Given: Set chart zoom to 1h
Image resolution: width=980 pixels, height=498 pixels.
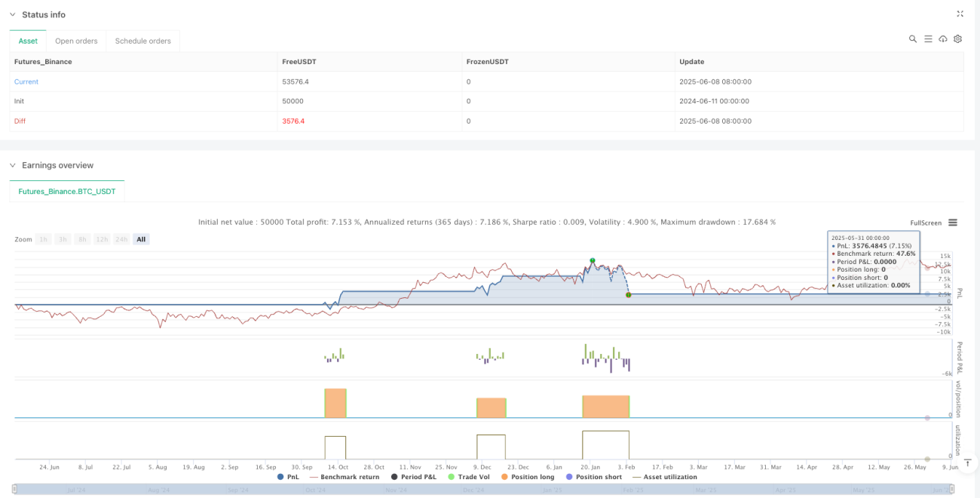Looking at the screenshot, I should [44, 239].
